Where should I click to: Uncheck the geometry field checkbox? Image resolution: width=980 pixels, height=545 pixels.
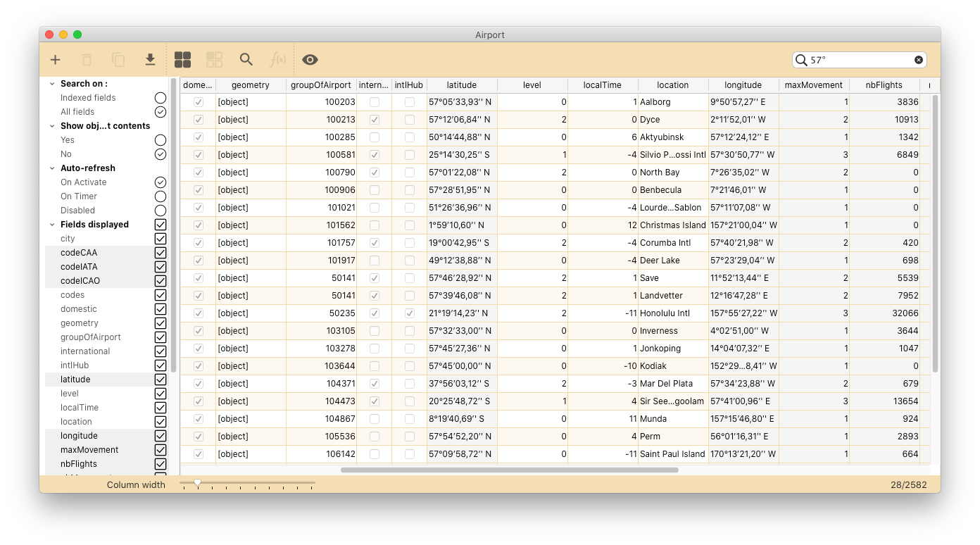[x=161, y=323]
